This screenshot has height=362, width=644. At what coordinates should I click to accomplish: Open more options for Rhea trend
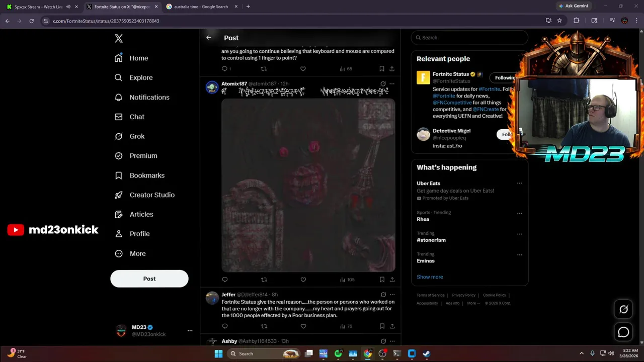[x=519, y=213]
